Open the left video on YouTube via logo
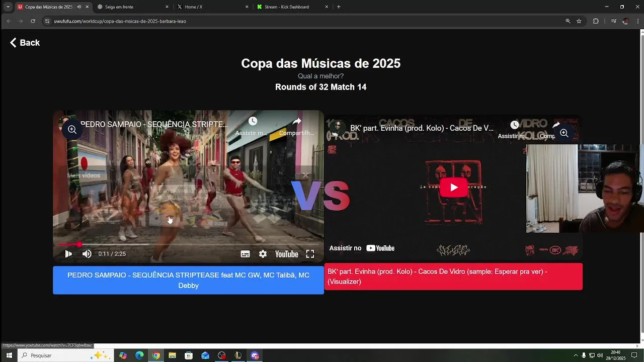 [286, 254]
